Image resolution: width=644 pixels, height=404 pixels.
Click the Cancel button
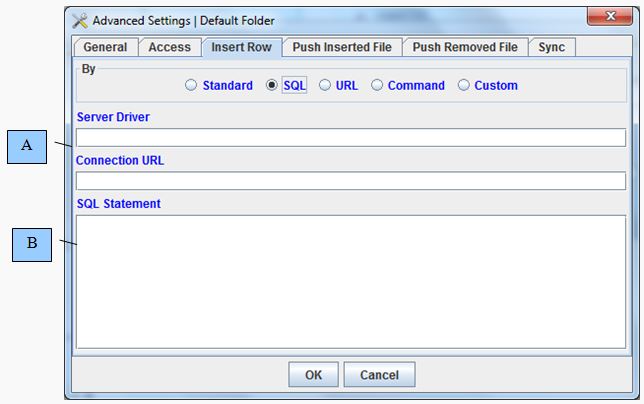[x=379, y=375]
